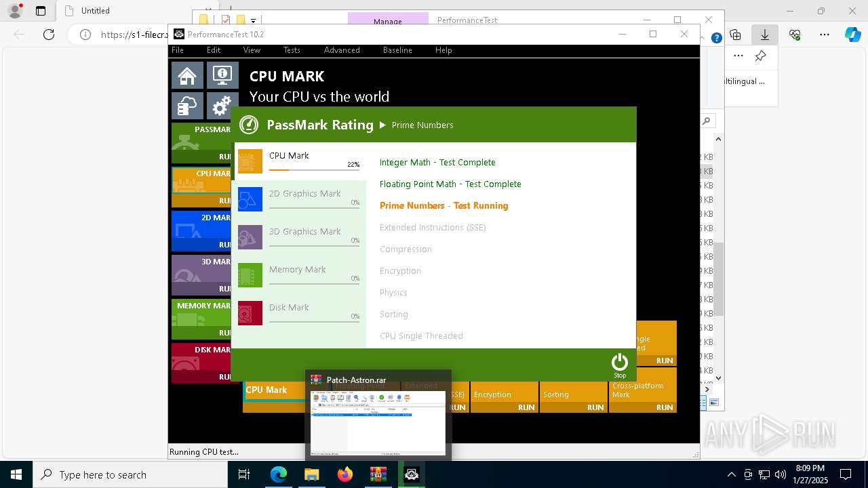Image resolution: width=868 pixels, height=488 pixels.
Task: Click the 'Compression' test list entry
Action: pyautogui.click(x=406, y=249)
